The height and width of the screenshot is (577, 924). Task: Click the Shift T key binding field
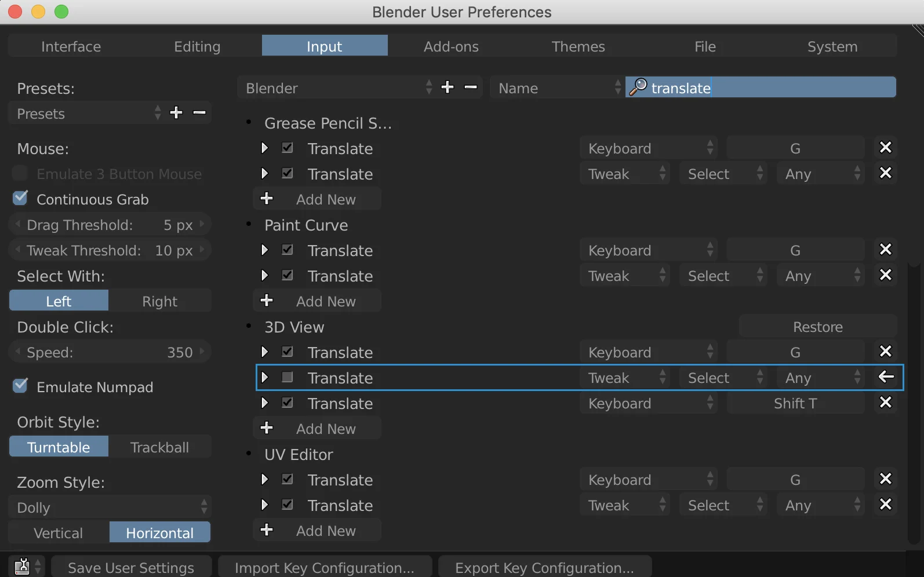795,403
